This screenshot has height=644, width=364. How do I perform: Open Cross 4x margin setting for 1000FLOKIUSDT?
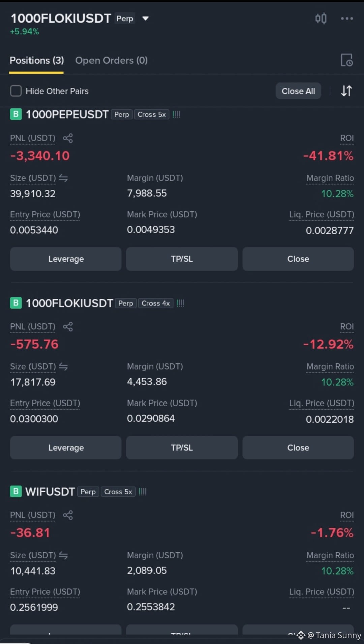[156, 303]
